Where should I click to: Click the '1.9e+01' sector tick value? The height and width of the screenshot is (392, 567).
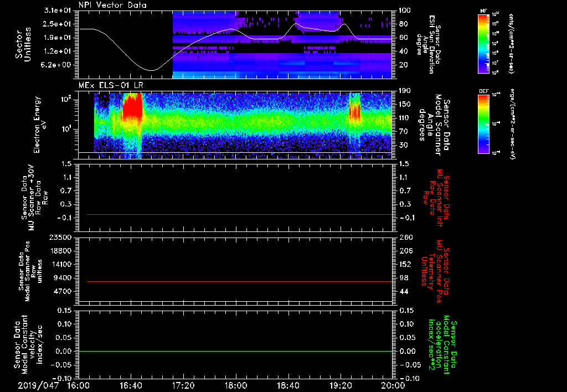tap(57, 38)
